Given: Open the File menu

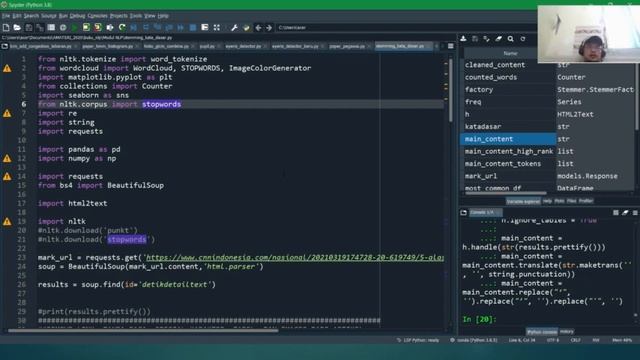Looking at the screenshot, I should [x=6, y=16].
